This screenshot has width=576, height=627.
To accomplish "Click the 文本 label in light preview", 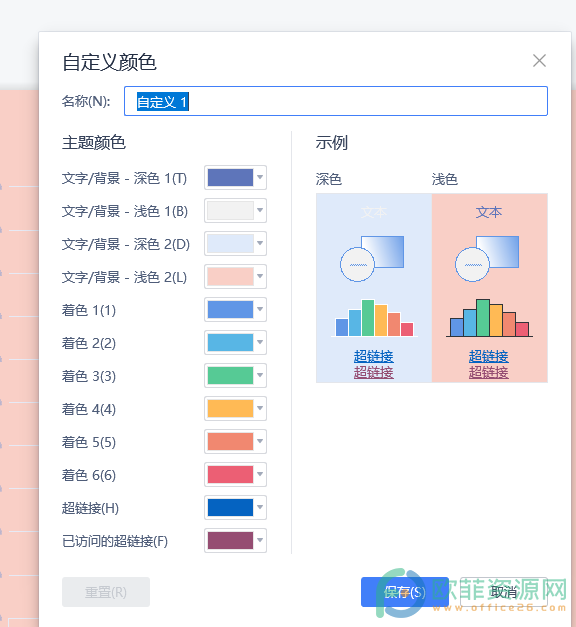I will [x=489, y=212].
